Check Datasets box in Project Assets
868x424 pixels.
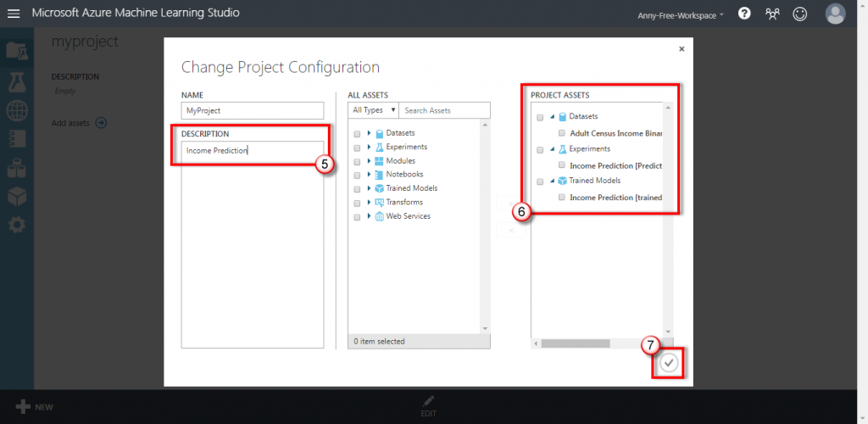coord(540,117)
